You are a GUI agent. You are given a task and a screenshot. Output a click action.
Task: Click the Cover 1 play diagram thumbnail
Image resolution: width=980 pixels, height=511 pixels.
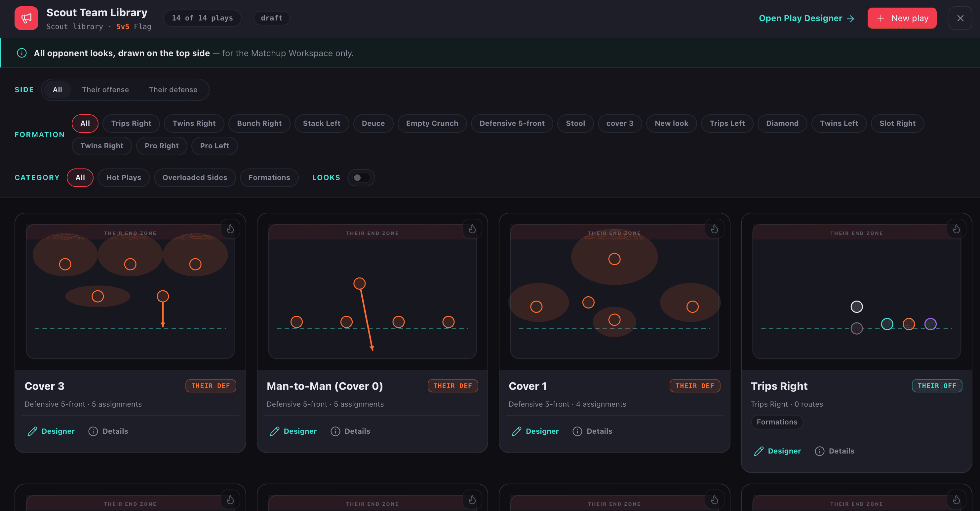point(614,291)
